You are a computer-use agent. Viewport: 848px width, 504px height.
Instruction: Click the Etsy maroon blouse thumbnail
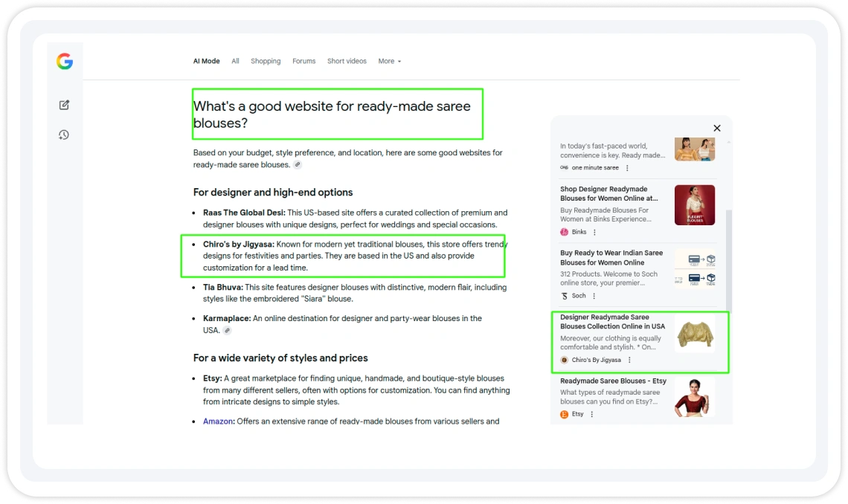[695, 397]
